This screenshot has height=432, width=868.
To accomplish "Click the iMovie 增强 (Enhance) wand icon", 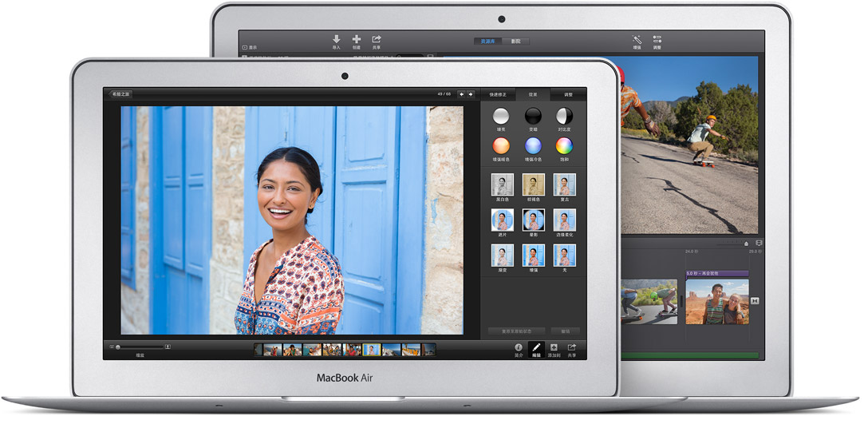I will tap(637, 39).
